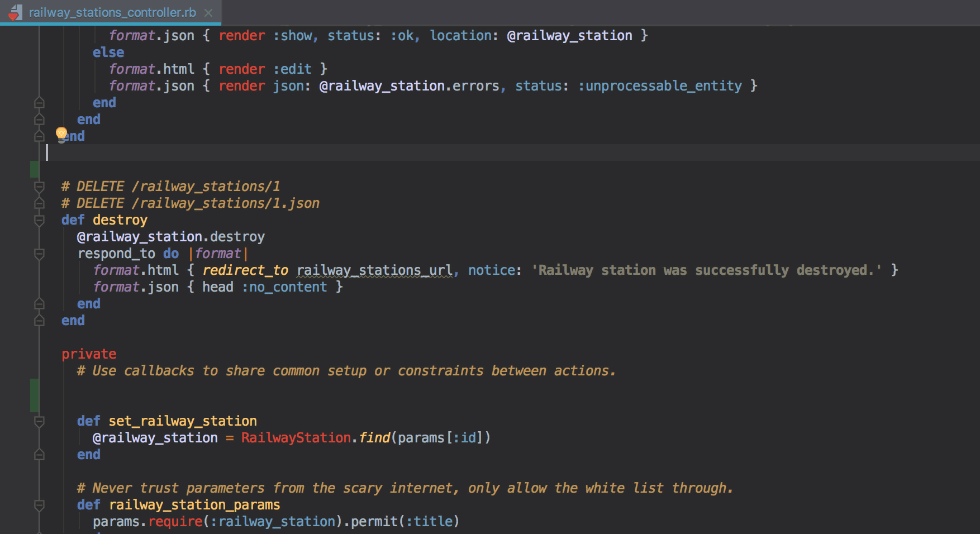Click the green VCS change marker below 'Use callbacks' comment
The image size is (980, 534).
click(x=35, y=395)
